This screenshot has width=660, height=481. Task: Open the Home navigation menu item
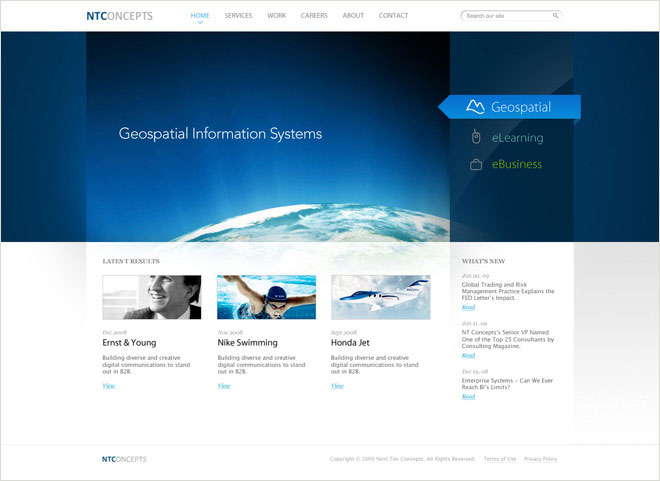(200, 15)
